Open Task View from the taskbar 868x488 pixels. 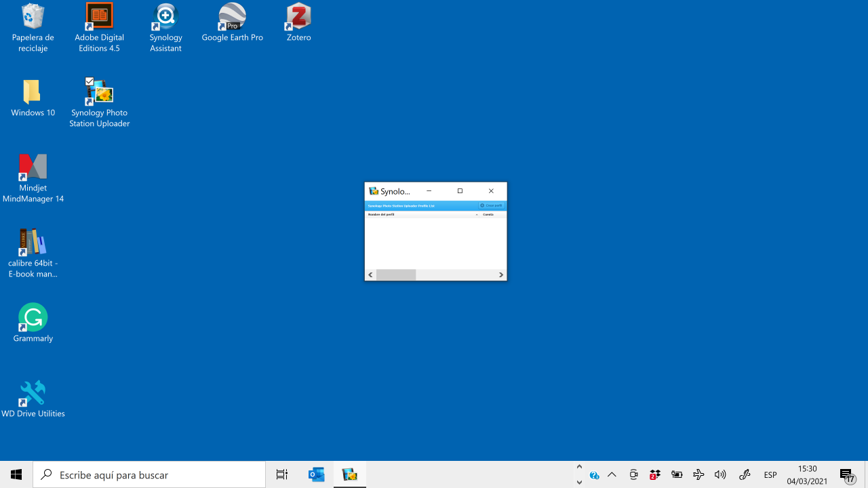282,474
